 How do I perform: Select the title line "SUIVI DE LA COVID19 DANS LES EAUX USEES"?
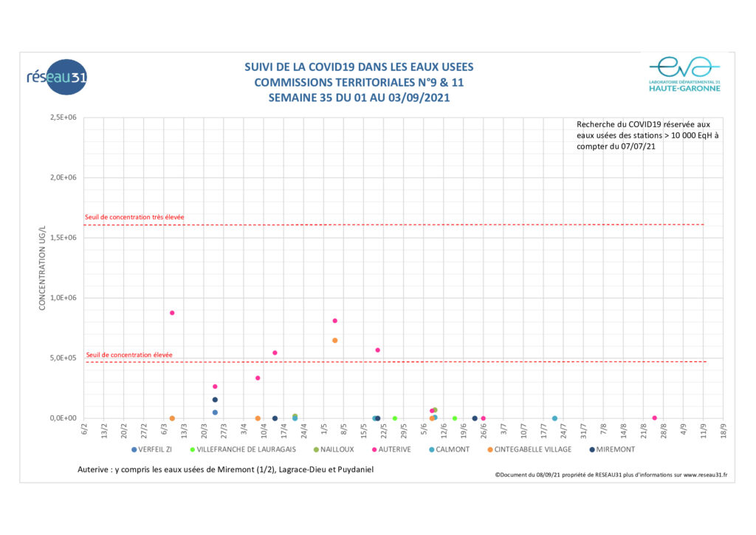[359, 67]
